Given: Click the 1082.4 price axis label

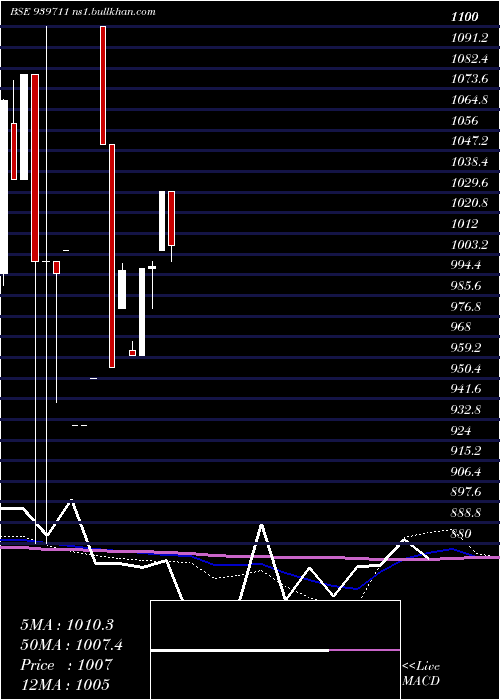Looking at the screenshot, I should 469,58.
